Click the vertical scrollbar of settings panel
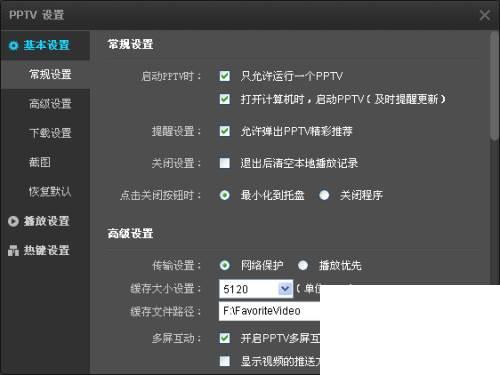This screenshot has height=375, width=500. click(x=495, y=86)
